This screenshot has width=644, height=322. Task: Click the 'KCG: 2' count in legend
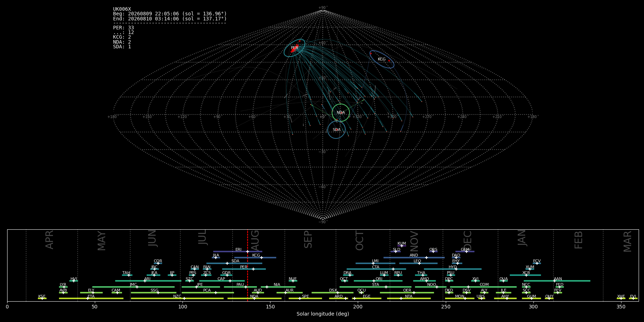click(x=122, y=37)
